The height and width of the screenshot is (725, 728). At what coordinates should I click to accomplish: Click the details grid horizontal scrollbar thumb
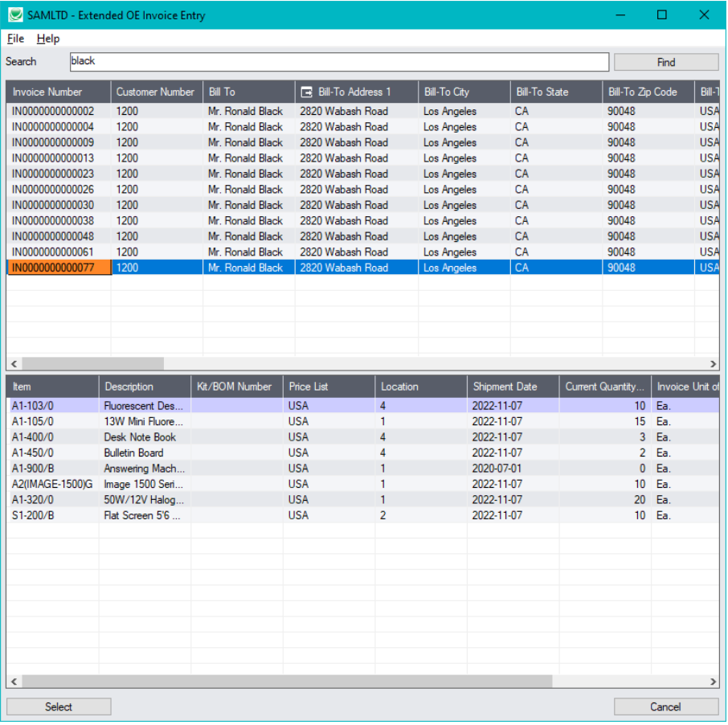point(287,682)
